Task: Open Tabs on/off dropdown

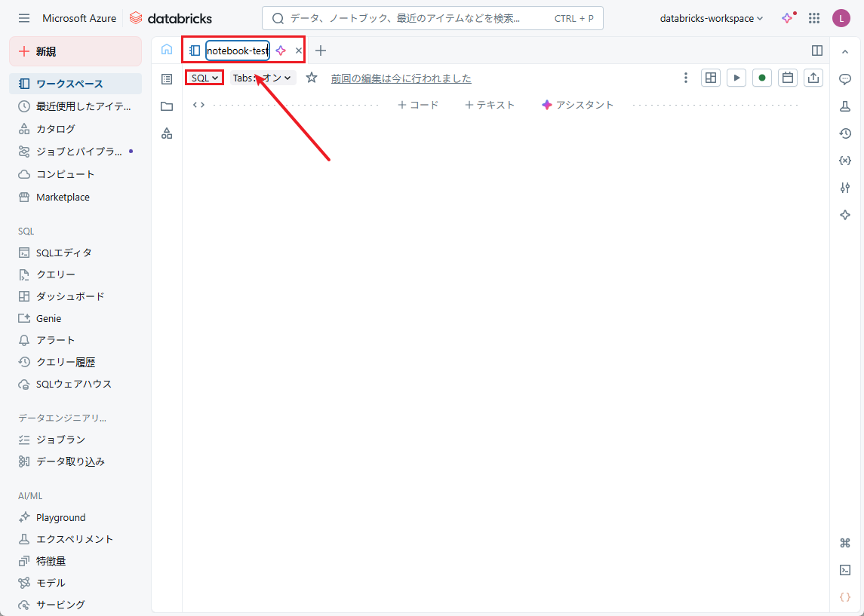Action: coord(263,78)
